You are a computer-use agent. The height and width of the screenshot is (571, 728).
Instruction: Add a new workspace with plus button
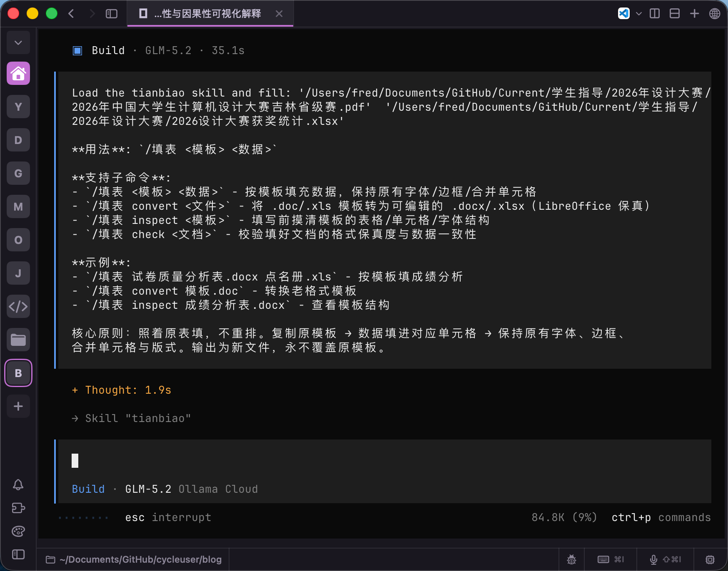point(18,406)
